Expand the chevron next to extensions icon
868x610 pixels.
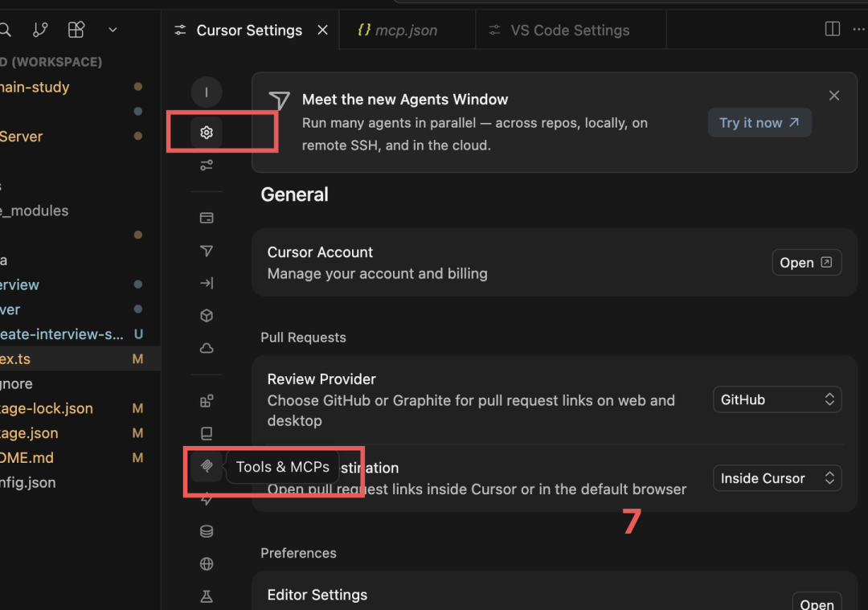click(113, 30)
